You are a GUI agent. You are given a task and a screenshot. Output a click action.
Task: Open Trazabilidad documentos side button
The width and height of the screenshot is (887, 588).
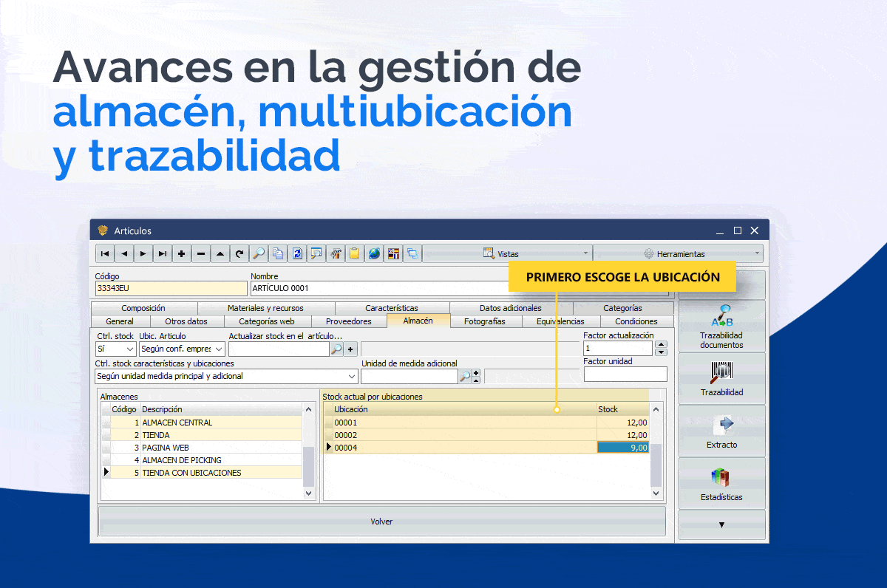coord(721,326)
